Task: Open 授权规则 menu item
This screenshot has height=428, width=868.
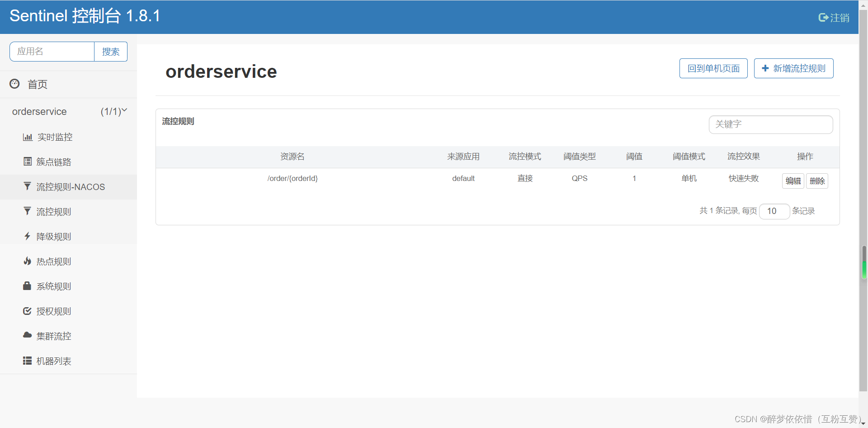Action: (68, 311)
